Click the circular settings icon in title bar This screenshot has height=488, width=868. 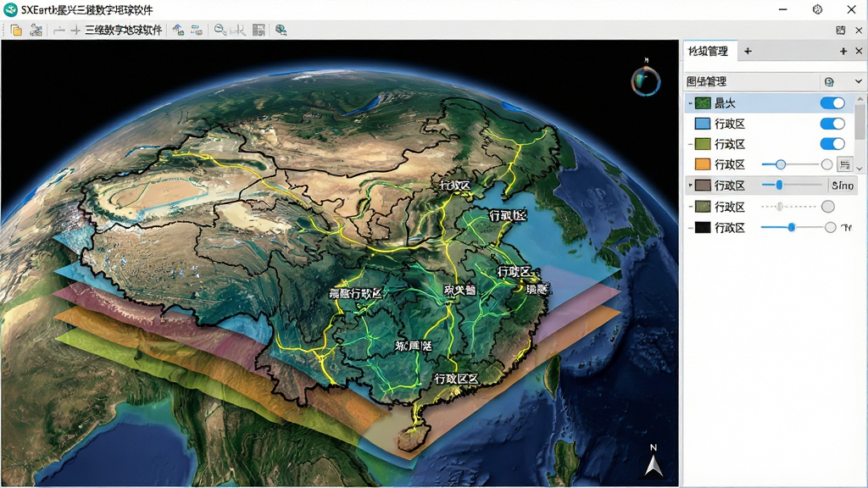click(818, 9)
